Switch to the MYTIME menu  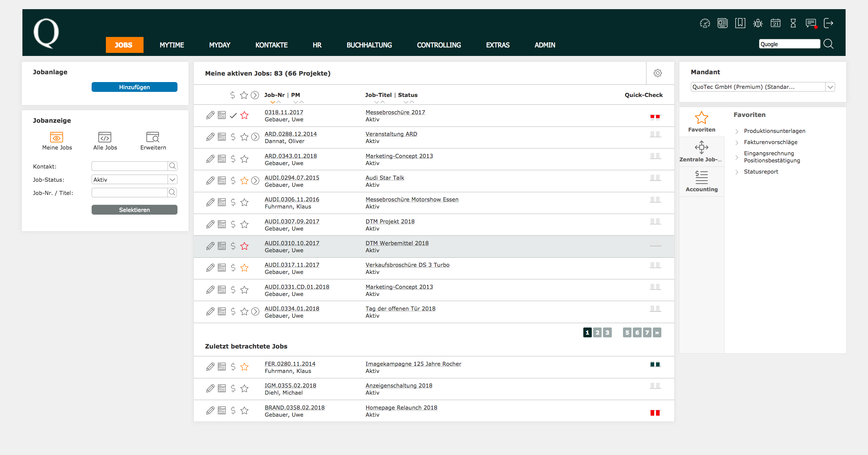pos(172,45)
